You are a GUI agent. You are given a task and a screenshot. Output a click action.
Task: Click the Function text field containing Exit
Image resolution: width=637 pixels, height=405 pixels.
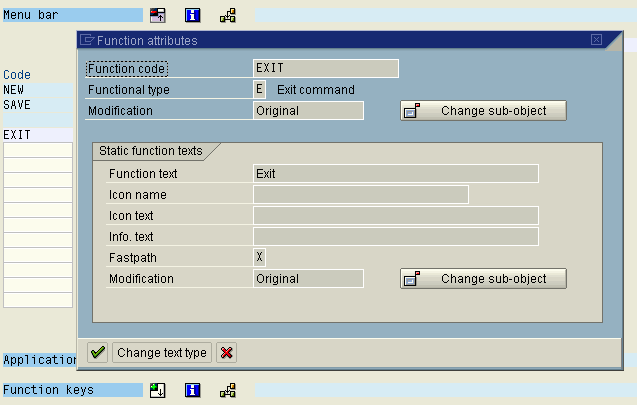click(396, 173)
